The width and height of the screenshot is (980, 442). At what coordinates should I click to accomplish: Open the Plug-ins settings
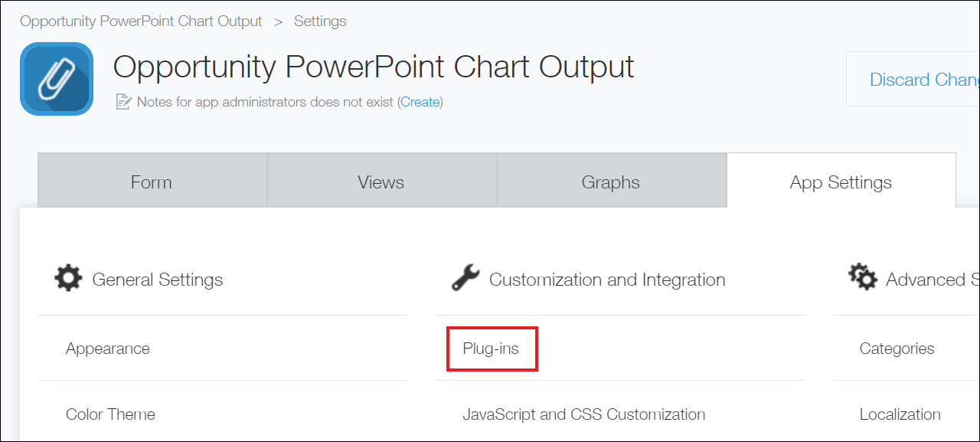pyautogui.click(x=491, y=349)
